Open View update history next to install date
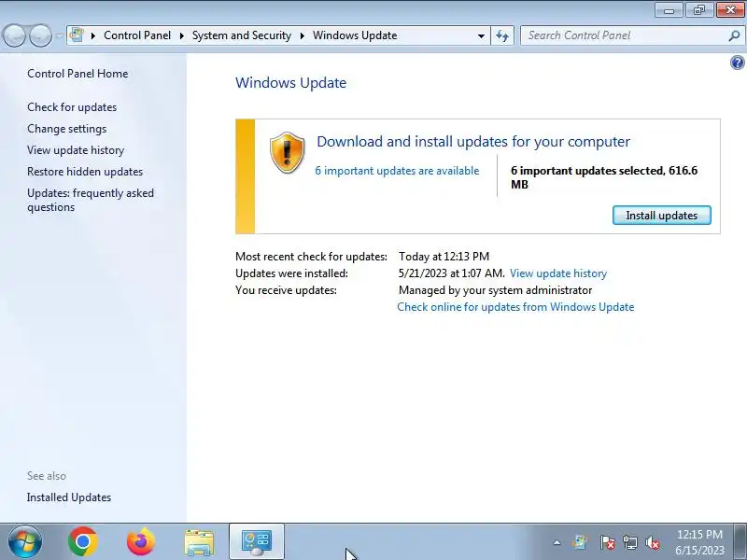The image size is (747, 560). [x=558, y=273]
